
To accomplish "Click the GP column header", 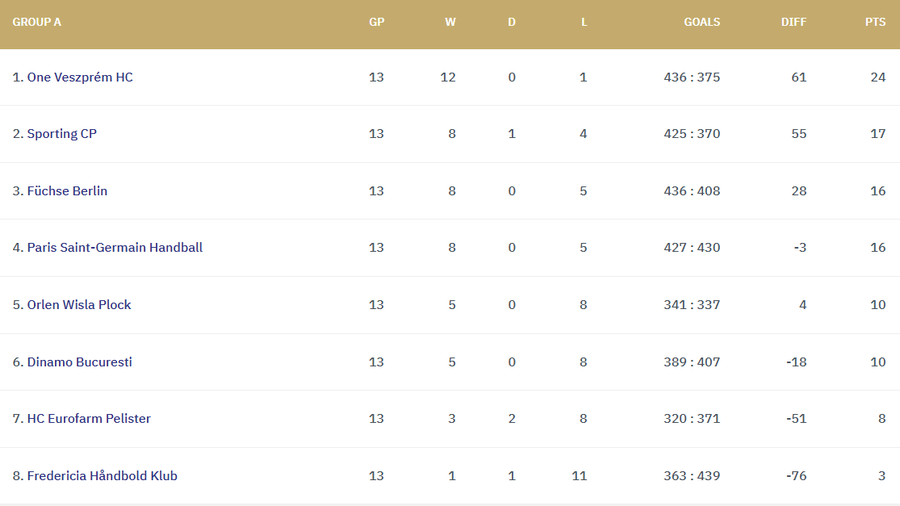I will pos(376,22).
